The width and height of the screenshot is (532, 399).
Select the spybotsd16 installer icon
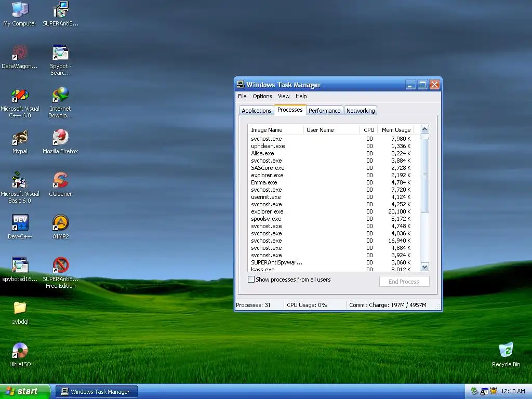point(20,270)
